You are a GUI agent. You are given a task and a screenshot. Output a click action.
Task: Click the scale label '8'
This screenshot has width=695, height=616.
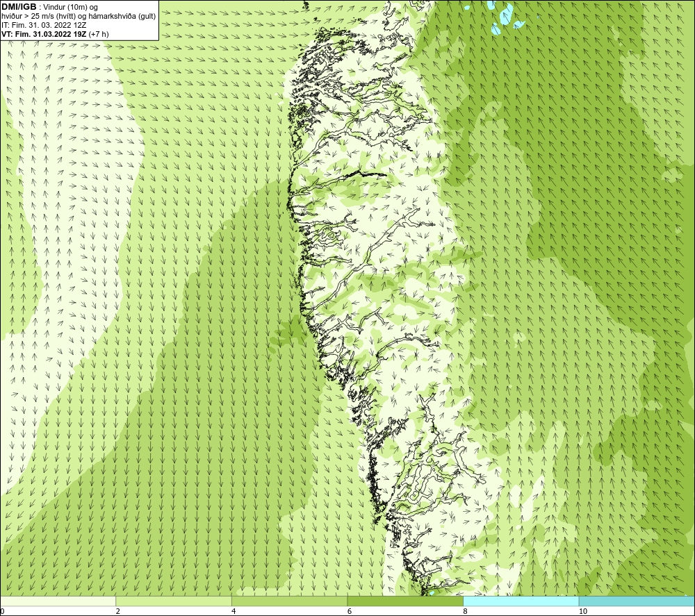[466, 611]
